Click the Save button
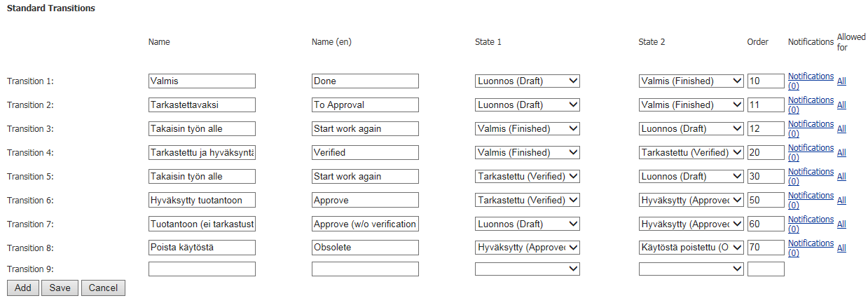The width and height of the screenshot is (868, 303). (60, 288)
